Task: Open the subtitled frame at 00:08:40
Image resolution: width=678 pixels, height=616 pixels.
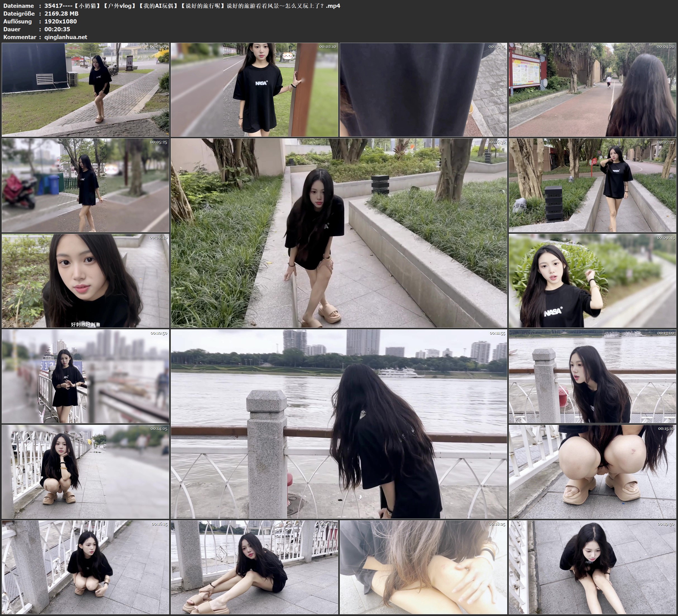Action: pos(85,280)
